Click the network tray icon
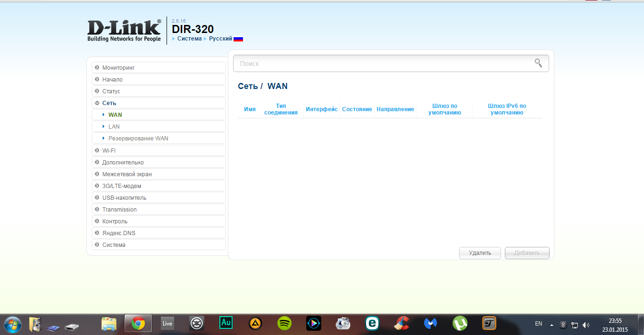644x335 pixels. pos(575,325)
